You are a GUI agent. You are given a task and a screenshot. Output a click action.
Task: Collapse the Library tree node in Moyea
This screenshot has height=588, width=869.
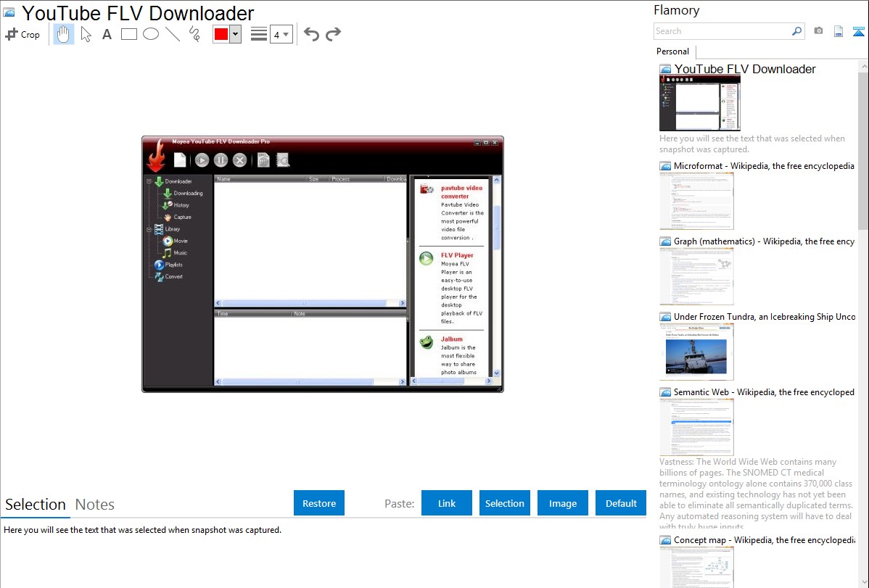pyautogui.click(x=149, y=229)
